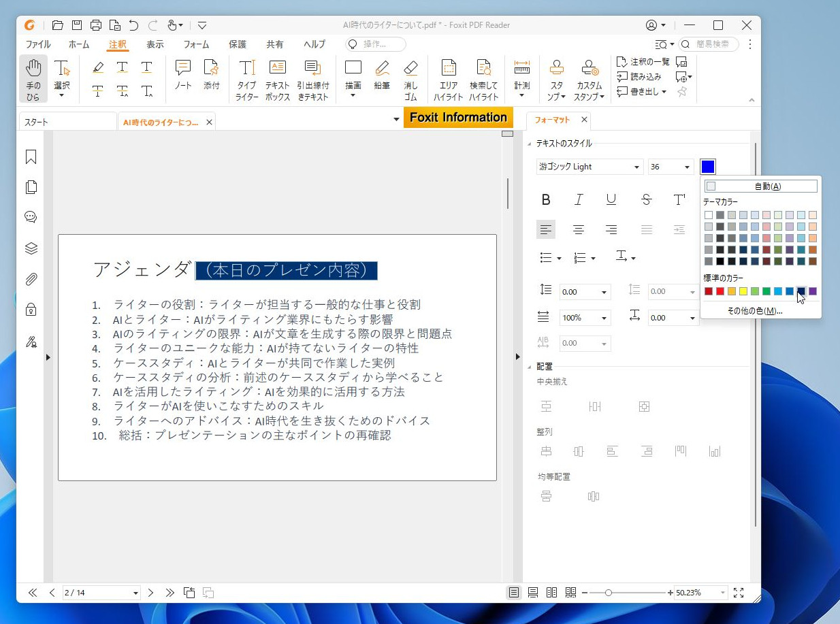This screenshot has height=624, width=840.
Task: Open the Attachments paperclip panel
Action: 31,279
